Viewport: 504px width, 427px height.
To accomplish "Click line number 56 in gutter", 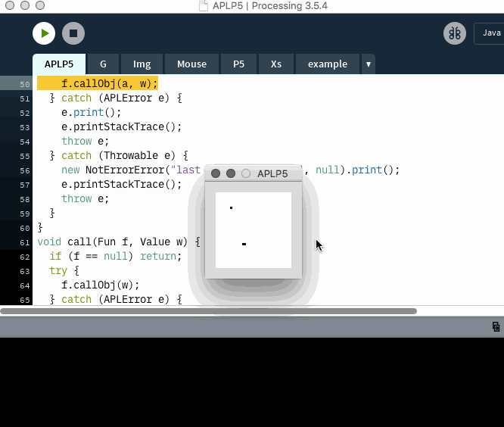I will click(24, 171).
